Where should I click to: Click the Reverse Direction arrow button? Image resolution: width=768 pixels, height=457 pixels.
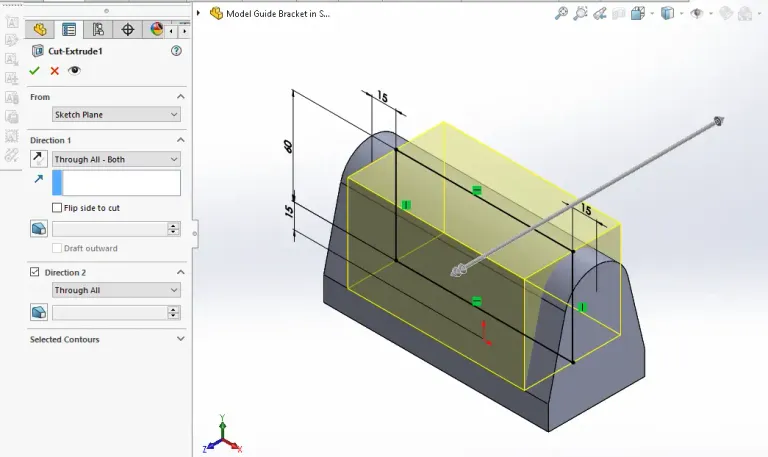point(39,159)
